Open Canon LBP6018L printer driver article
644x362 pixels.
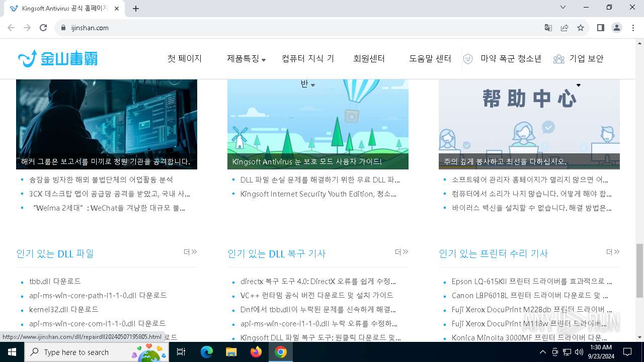click(530, 295)
